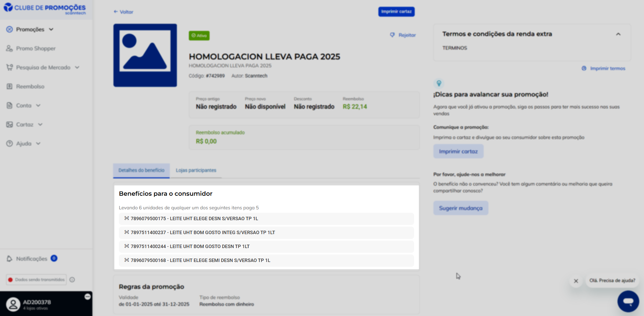Image resolution: width=644 pixels, height=316 pixels.
Task: Click the lightbulb tips icon
Action: 439,83
